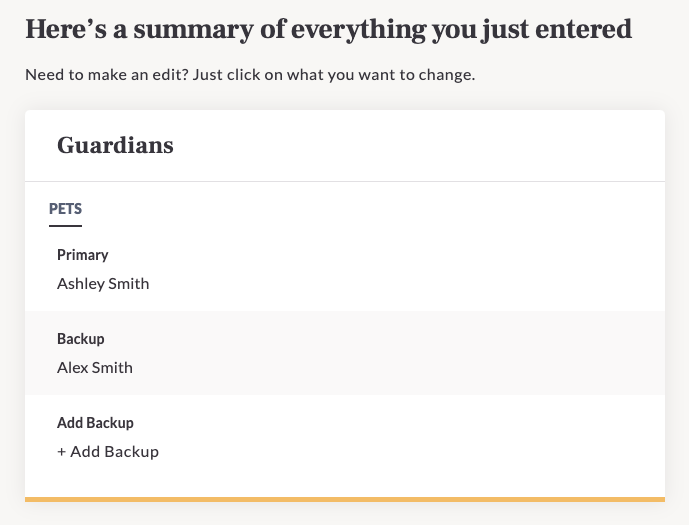Select the PETS tab
This screenshot has height=525, width=689.
click(65, 210)
